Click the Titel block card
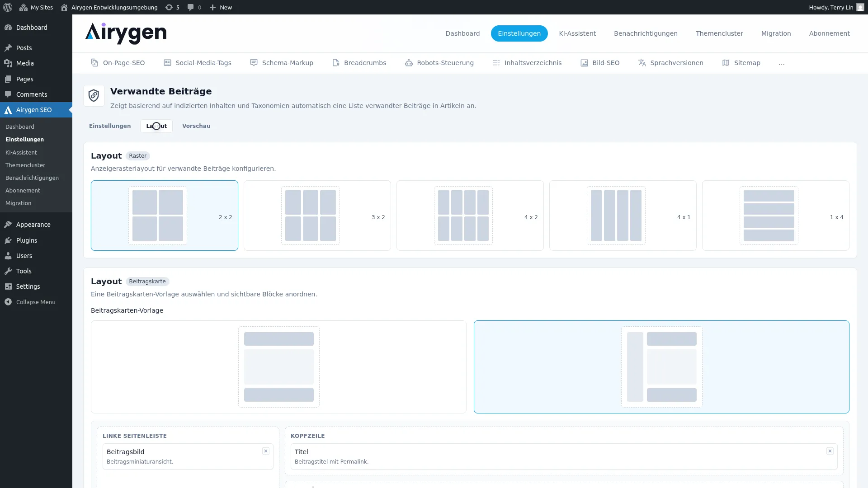The height and width of the screenshot is (488, 868). pos(564,456)
